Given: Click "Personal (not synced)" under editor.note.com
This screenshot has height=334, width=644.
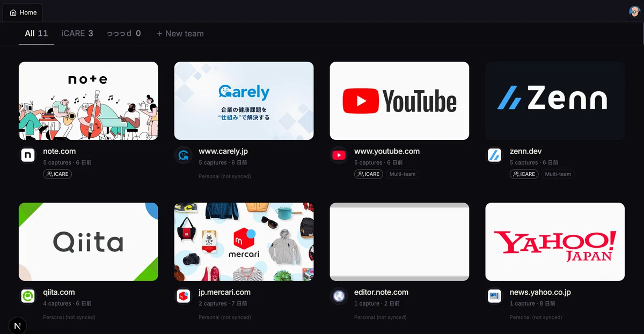Looking at the screenshot, I should [x=380, y=317].
